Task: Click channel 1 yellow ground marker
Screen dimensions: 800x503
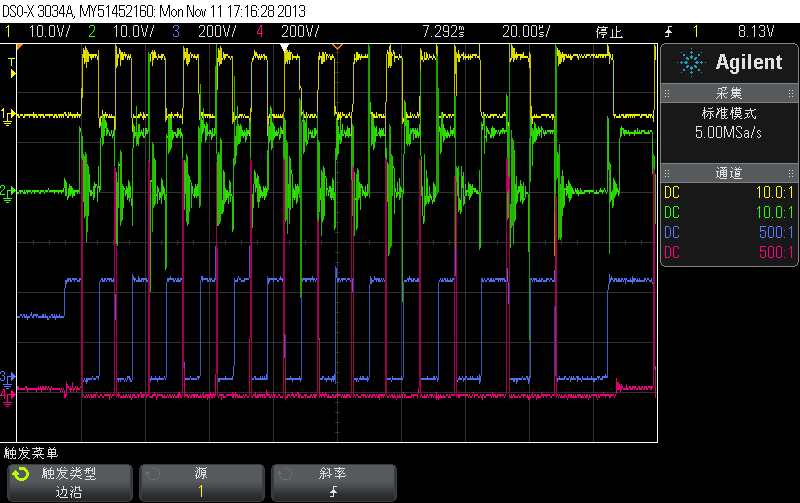Action: click(8, 115)
